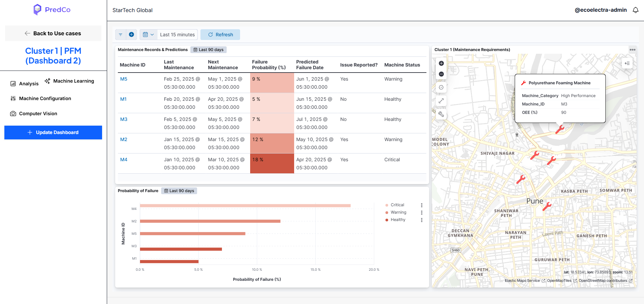644x304 pixels.
Task: Click the add filter plus icon
Action: pos(131,35)
